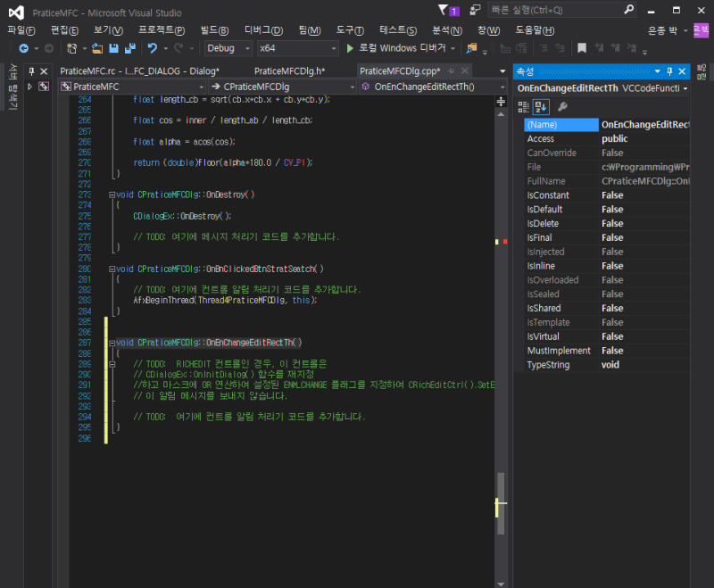The width and height of the screenshot is (714, 588).
Task: Click the auto-hide pin of properties panel
Action: tap(669, 71)
